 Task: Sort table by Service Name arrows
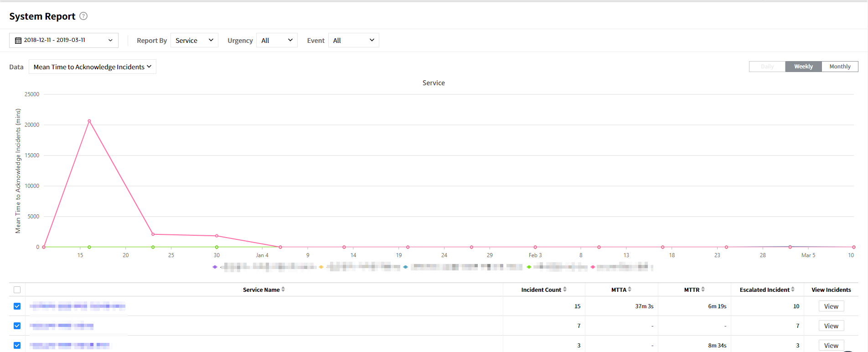point(283,290)
